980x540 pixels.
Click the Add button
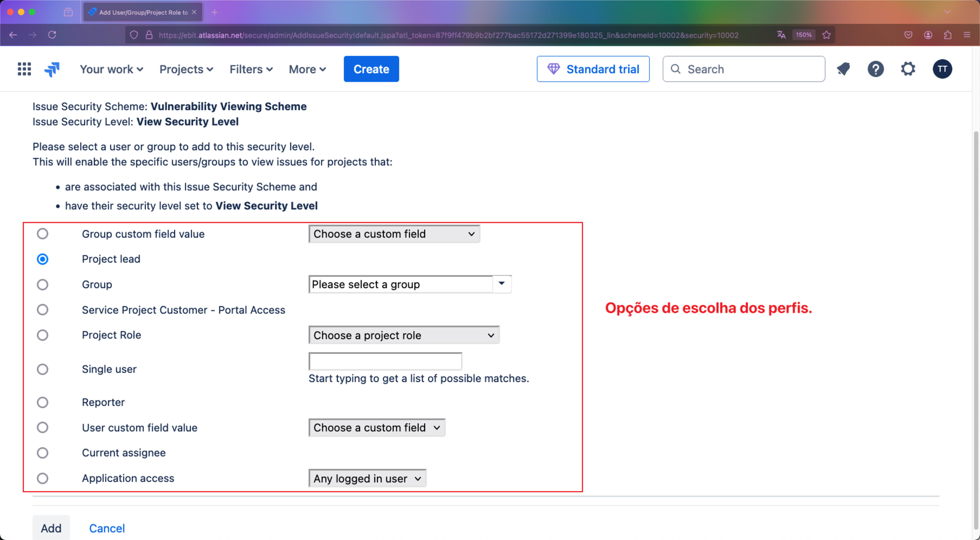[x=51, y=528]
